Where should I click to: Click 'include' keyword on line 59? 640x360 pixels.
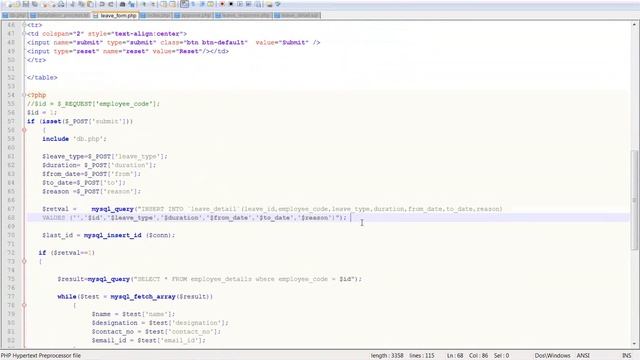click(x=56, y=139)
